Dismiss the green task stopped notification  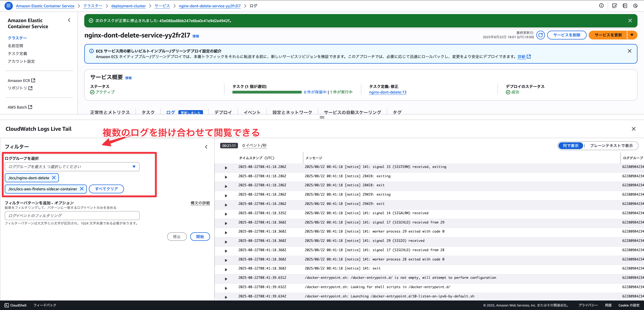pyautogui.click(x=630, y=21)
